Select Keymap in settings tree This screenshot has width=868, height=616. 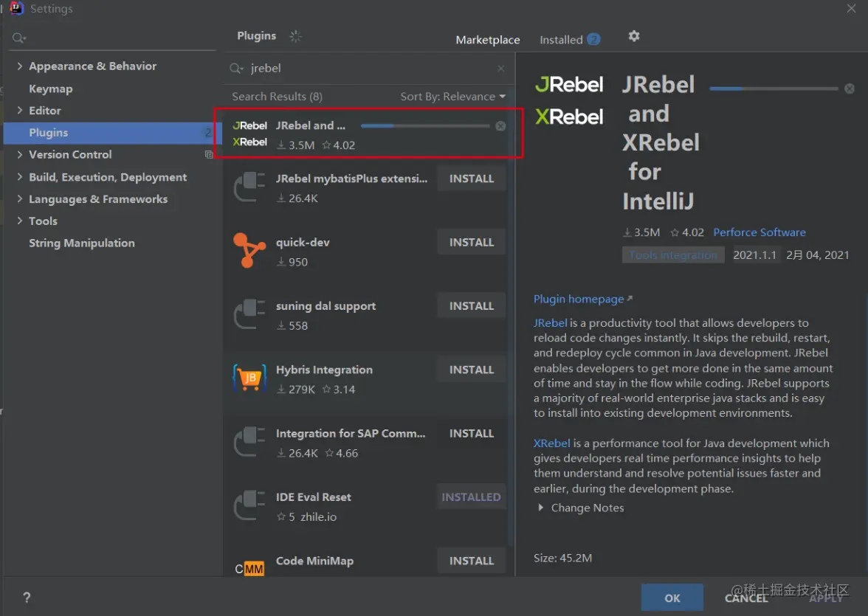pos(51,89)
